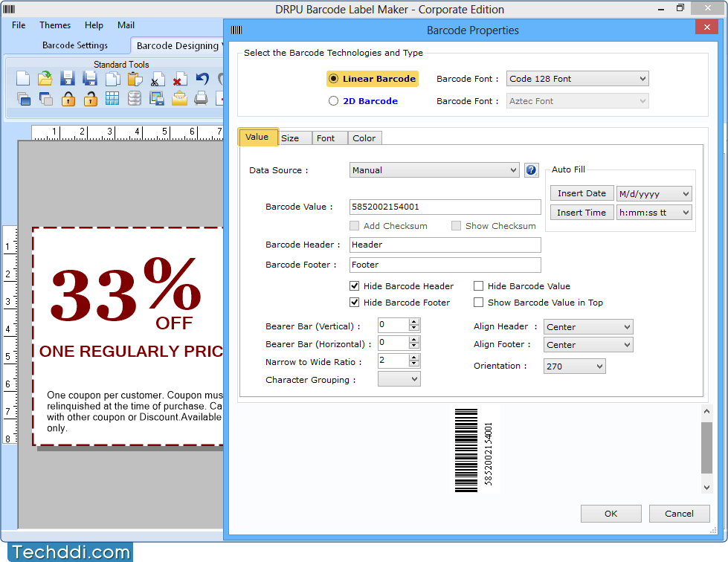Open the File menu
Image resolution: width=728 pixels, height=562 pixels.
click(19, 25)
